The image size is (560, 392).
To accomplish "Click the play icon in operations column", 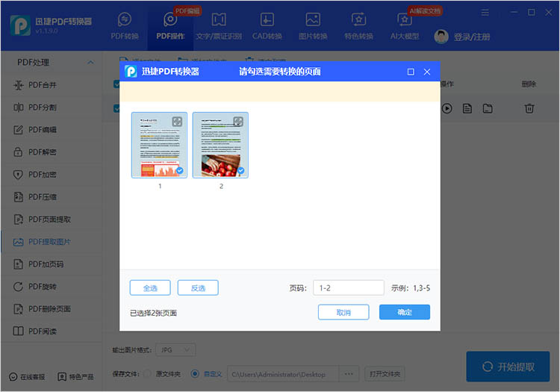I will 447,108.
